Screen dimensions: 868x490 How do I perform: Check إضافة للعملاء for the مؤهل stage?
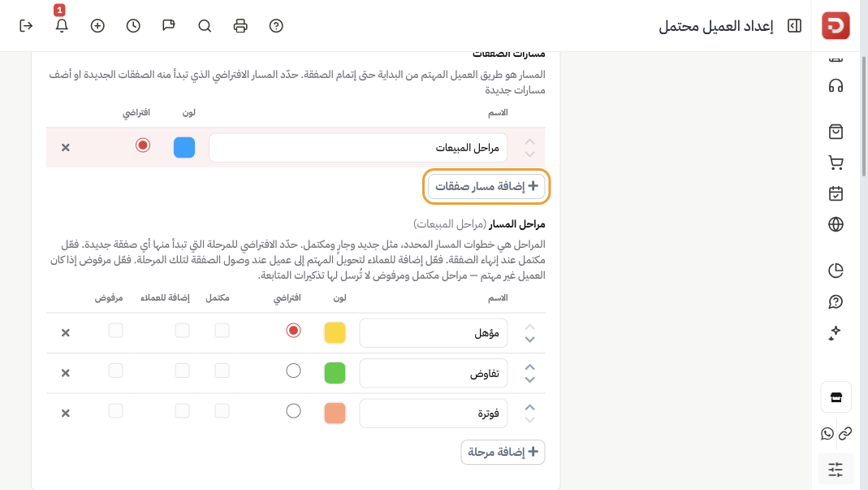182,331
